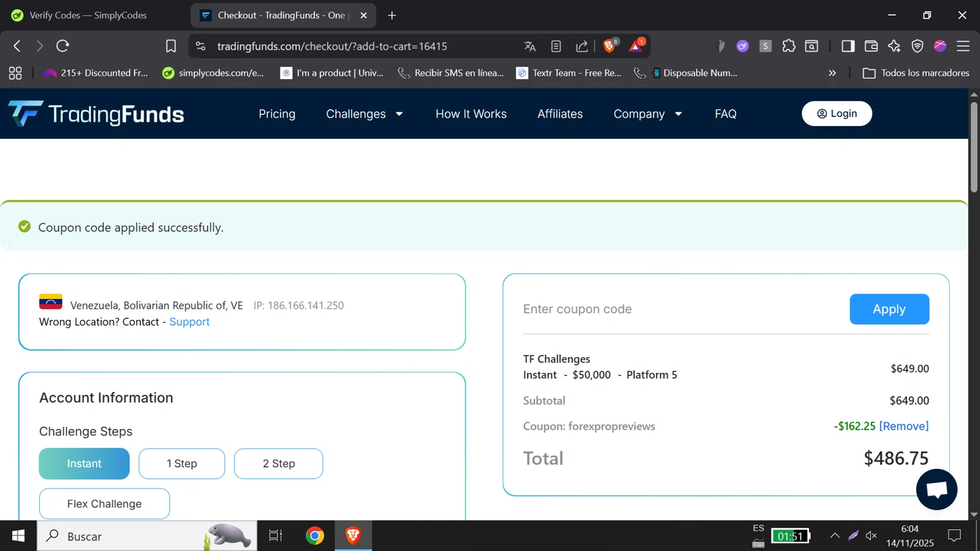Open the Pricing page

[x=277, y=114]
